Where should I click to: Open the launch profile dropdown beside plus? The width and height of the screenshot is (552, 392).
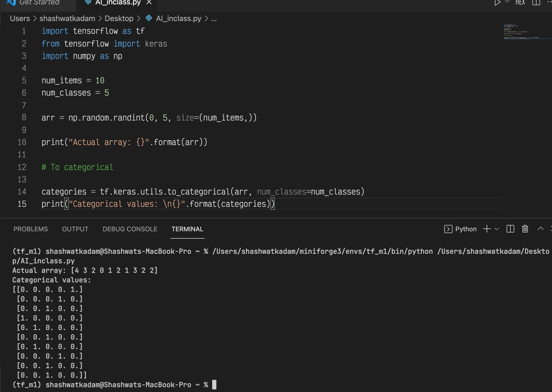point(497,229)
